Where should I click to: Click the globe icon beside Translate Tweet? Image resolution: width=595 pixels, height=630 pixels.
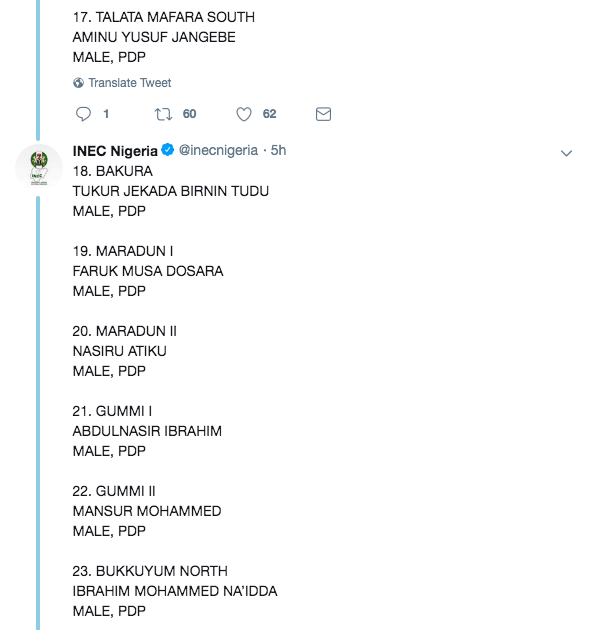78,83
